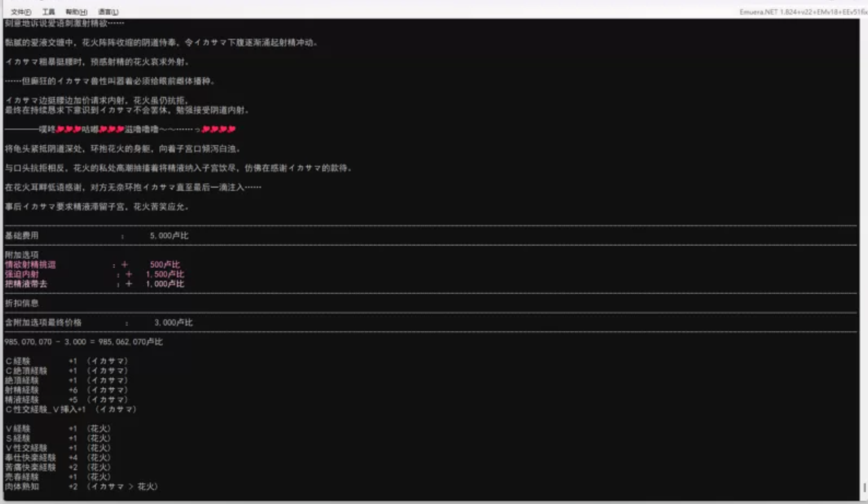Screen dimensions: 868x504
Task: Click the 含附加选项最终价格 label
Action: coord(43,322)
